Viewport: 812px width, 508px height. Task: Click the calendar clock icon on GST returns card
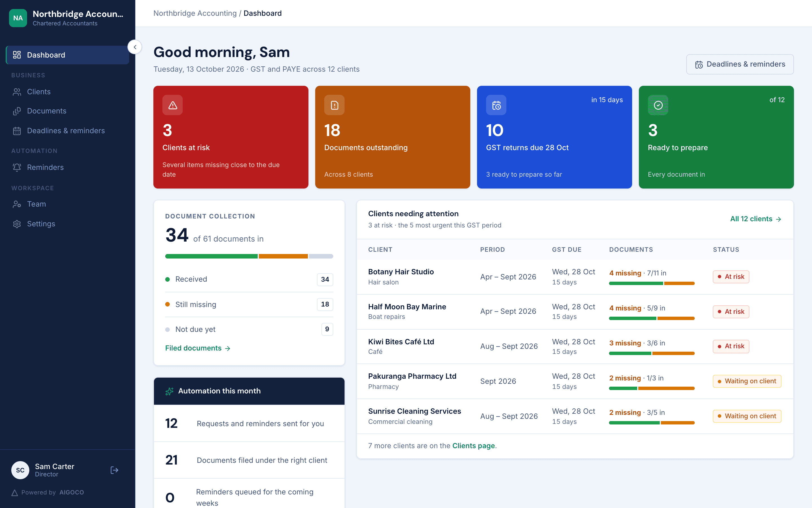coord(496,105)
